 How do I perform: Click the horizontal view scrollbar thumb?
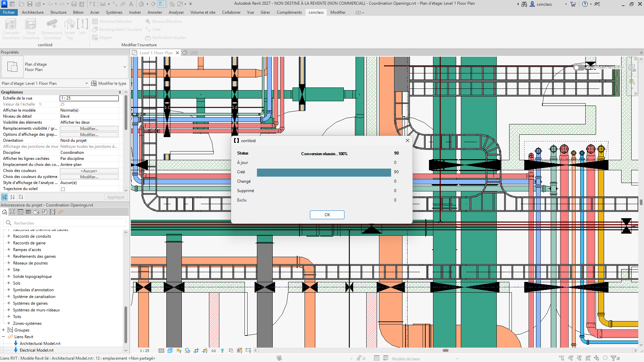(445, 351)
